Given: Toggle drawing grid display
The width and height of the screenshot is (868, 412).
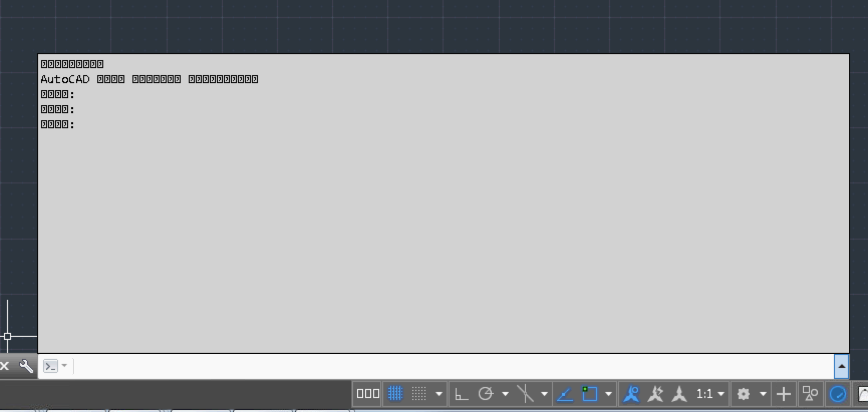Looking at the screenshot, I should pyautogui.click(x=395, y=394).
